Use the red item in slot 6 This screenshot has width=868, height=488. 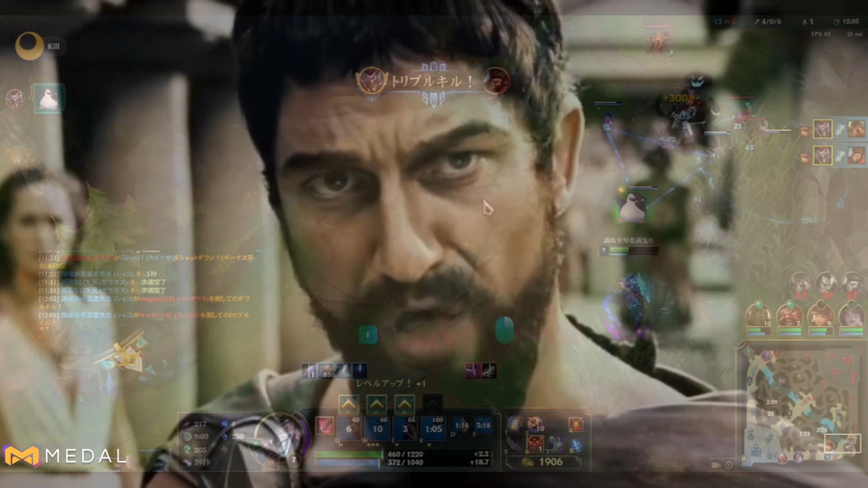tap(534, 443)
